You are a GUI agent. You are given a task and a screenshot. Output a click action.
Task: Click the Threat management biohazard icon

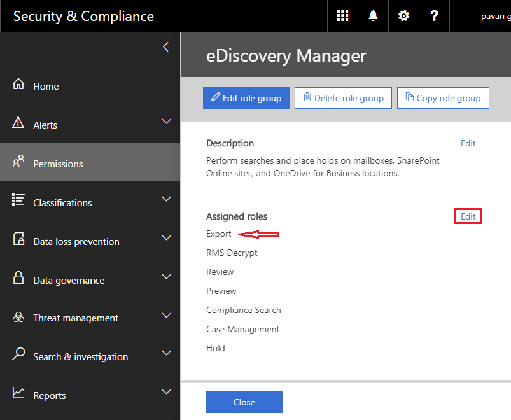[x=18, y=317]
